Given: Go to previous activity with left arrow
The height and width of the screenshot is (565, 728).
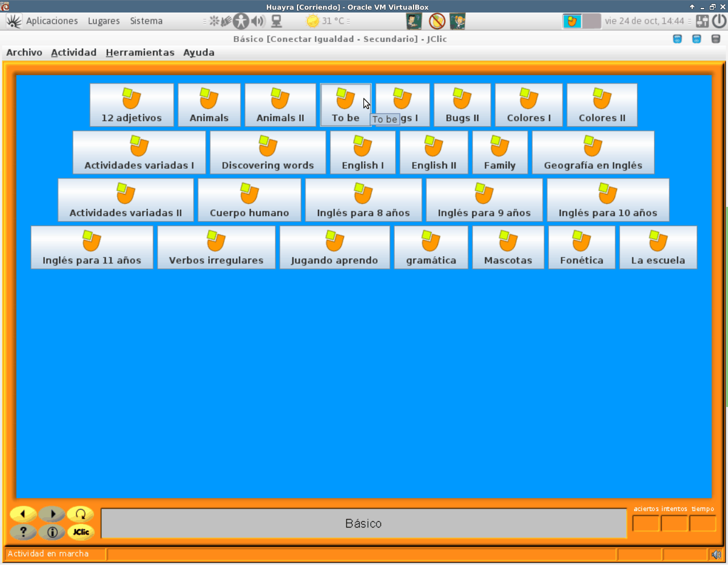Looking at the screenshot, I should pyautogui.click(x=23, y=514).
